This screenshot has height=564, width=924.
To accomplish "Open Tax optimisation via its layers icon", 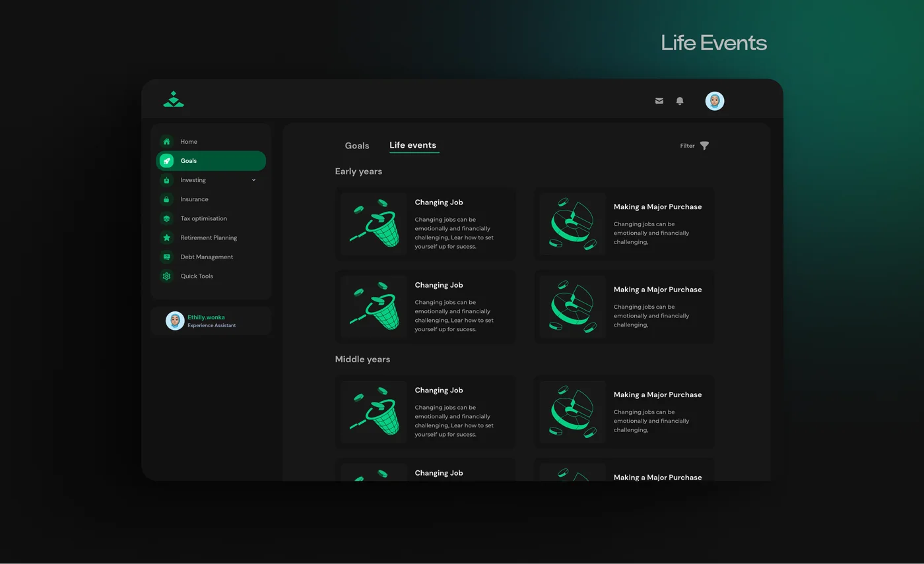I will coord(166,218).
